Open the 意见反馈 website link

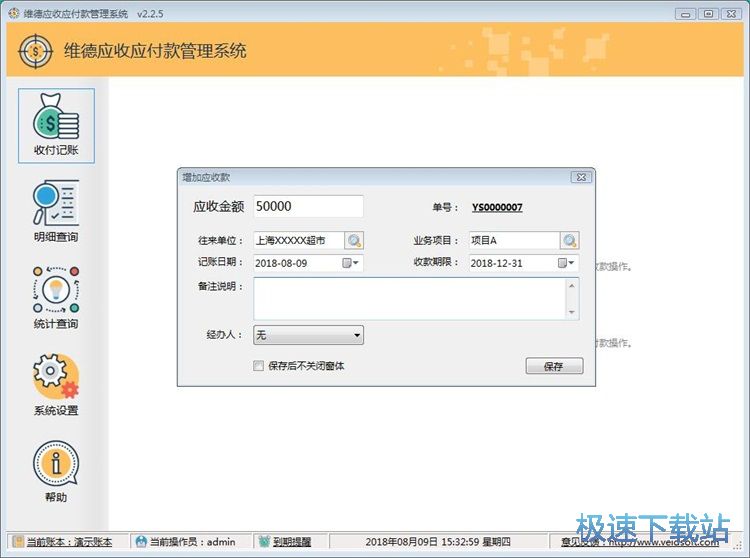(640, 542)
